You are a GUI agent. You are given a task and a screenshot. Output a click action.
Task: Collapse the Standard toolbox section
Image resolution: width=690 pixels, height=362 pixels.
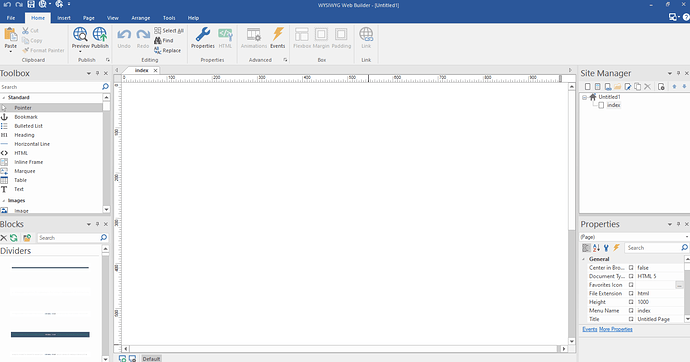click(x=4, y=98)
